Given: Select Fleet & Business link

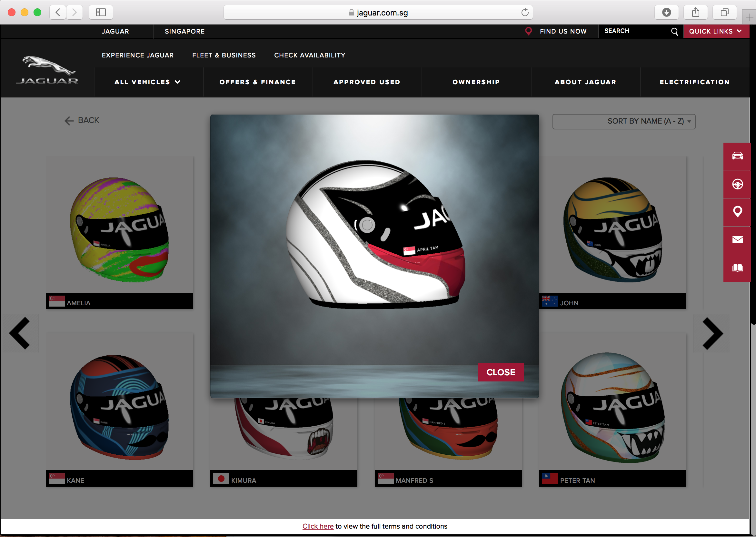Looking at the screenshot, I should point(224,55).
